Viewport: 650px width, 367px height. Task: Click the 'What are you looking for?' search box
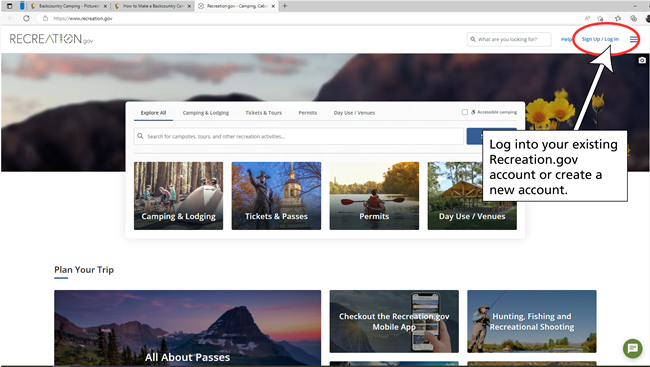click(509, 39)
